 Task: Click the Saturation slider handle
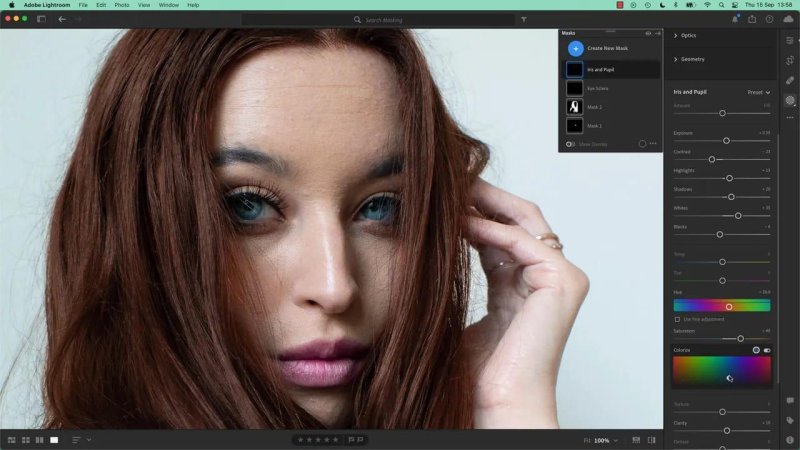(740, 339)
